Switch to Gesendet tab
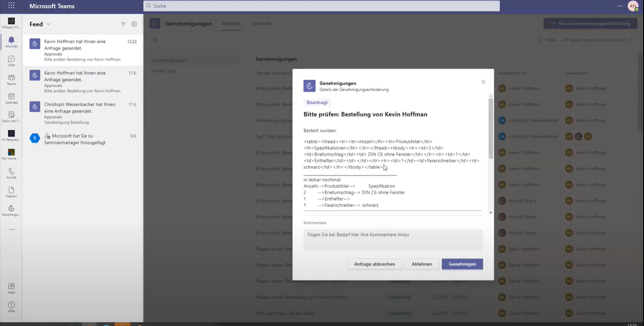Image resolution: width=644 pixels, height=326 pixels. (261, 24)
